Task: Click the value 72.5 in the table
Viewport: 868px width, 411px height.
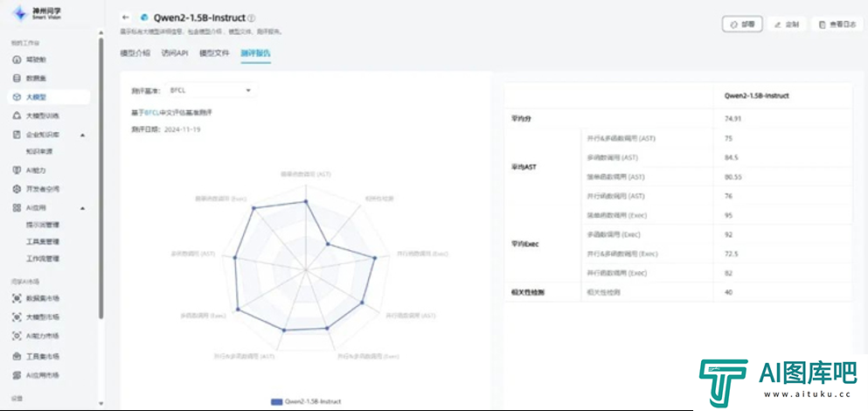Action: pos(731,254)
